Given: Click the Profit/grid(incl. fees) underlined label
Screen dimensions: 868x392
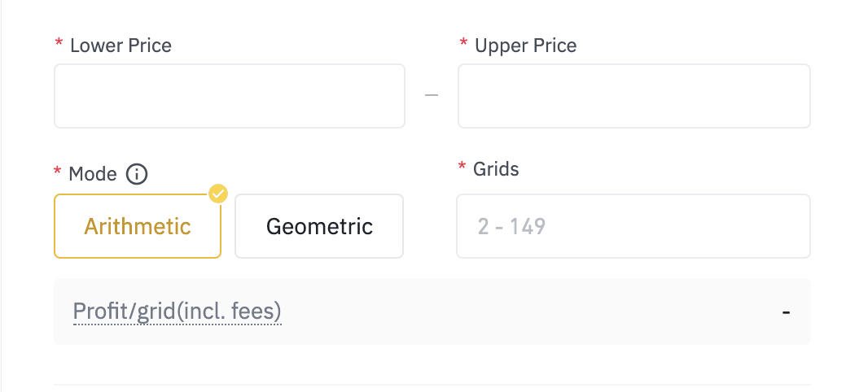Looking at the screenshot, I should (178, 311).
